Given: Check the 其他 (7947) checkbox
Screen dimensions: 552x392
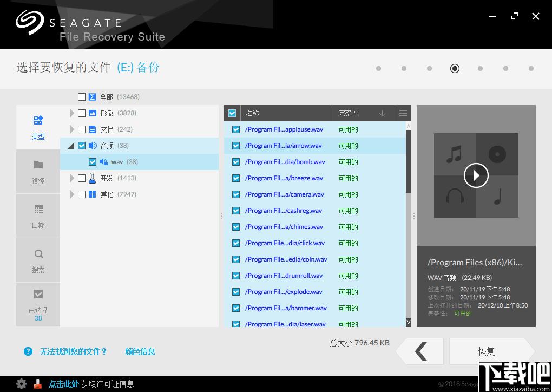Looking at the screenshot, I should (x=82, y=194).
